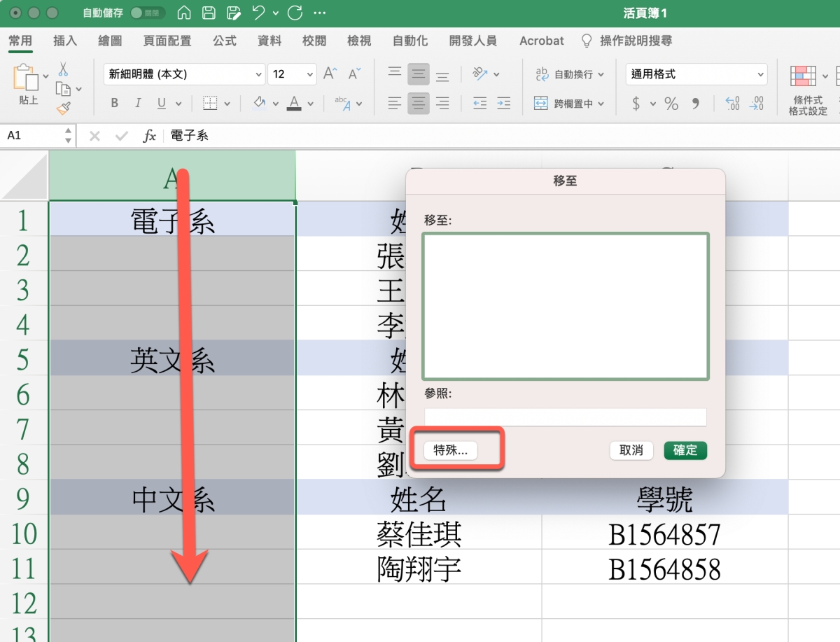Open the 公式 ribbon tab
This screenshot has width=840, height=642.
click(225, 41)
